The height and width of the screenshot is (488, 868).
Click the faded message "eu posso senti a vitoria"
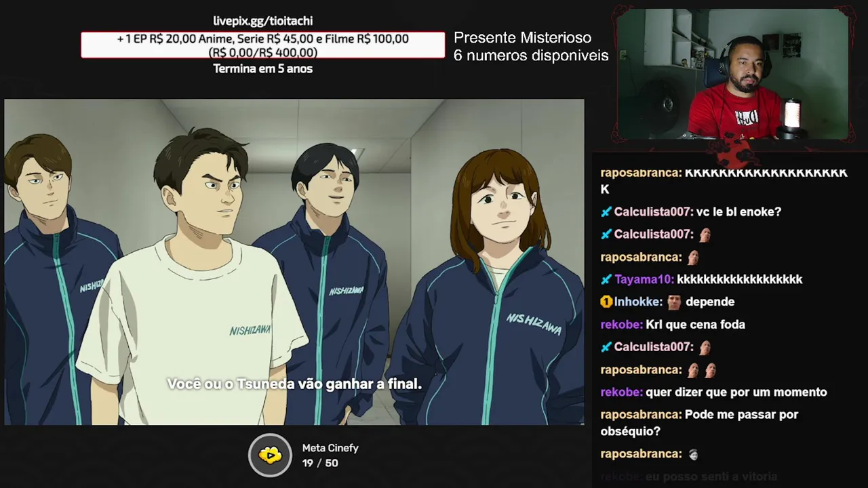[711, 477]
